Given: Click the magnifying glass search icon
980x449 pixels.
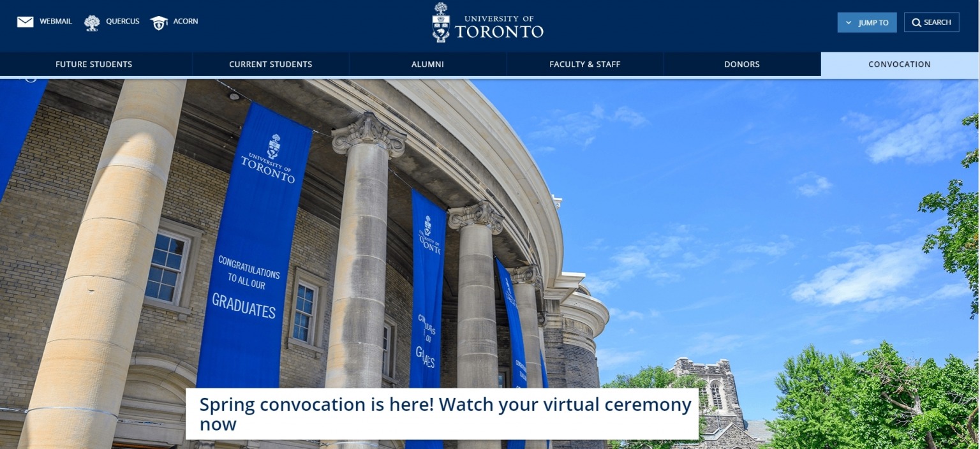Looking at the screenshot, I should pos(916,22).
